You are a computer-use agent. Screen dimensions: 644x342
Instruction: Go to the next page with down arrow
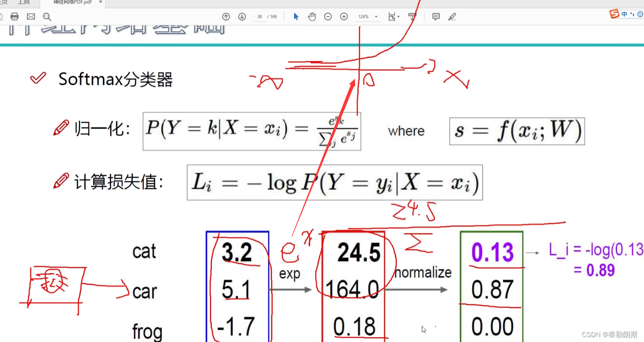(x=242, y=17)
